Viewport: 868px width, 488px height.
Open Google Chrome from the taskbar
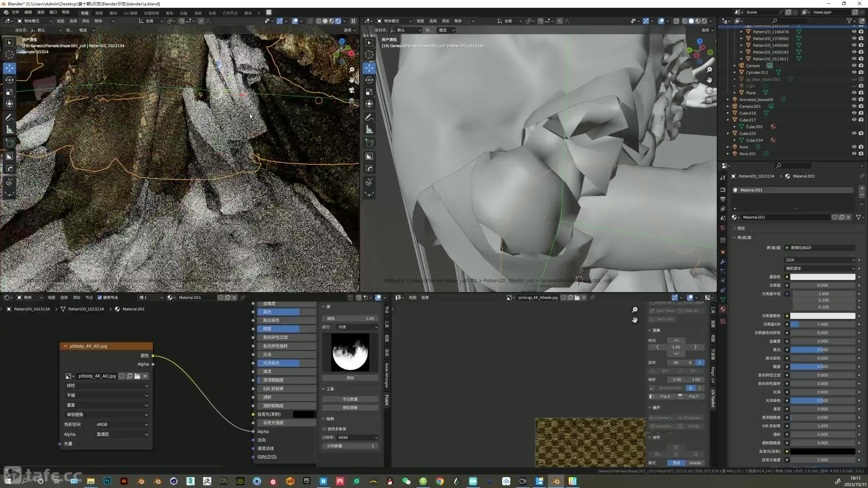pos(440,481)
